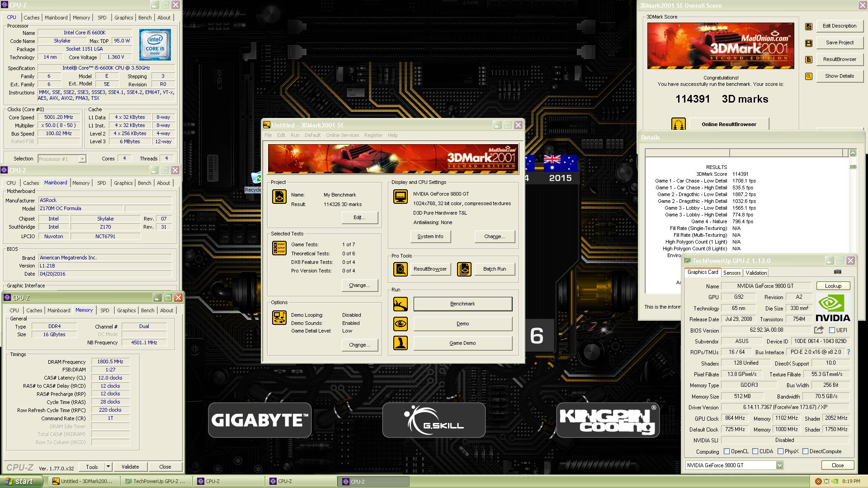868x488 pixels.
Task: Switch to Untitled - 3DMark2001 taskbar button
Action: pyautogui.click(x=84, y=481)
